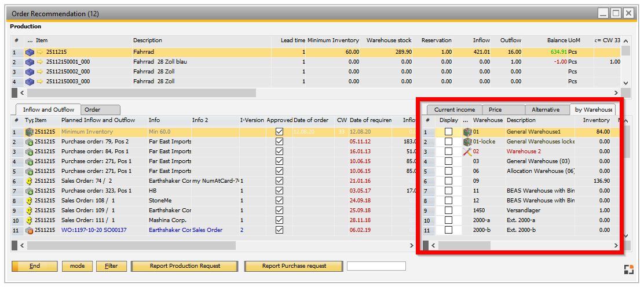Image resolution: width=644 pixels, height=288 pixels.
Task: Click the work order icon for WO:1197-10-20
Action: point(29,230)
